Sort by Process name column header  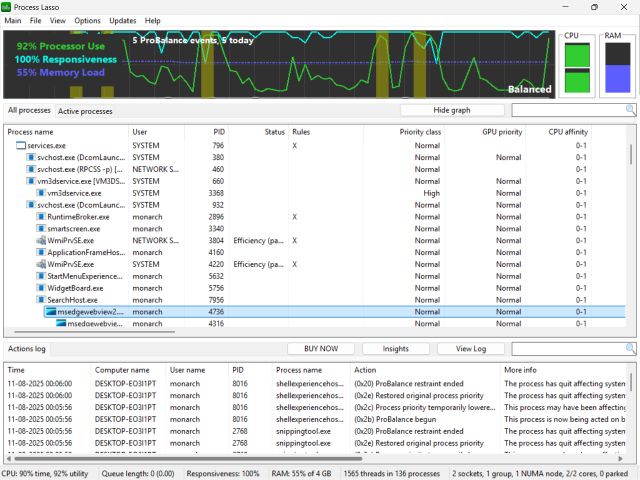pyautogui.click(x=66, y=132)
